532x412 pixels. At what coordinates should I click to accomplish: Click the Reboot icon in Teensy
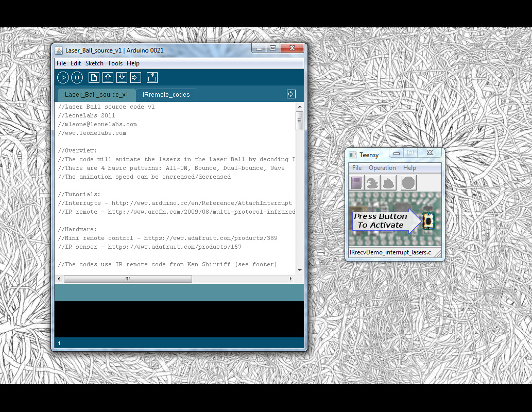click(388, 183)
